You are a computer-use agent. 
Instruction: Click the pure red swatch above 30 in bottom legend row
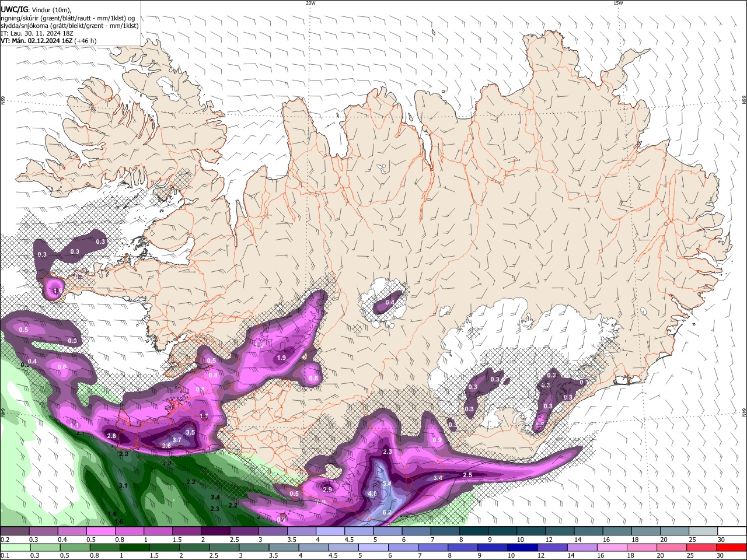point(731,548)
